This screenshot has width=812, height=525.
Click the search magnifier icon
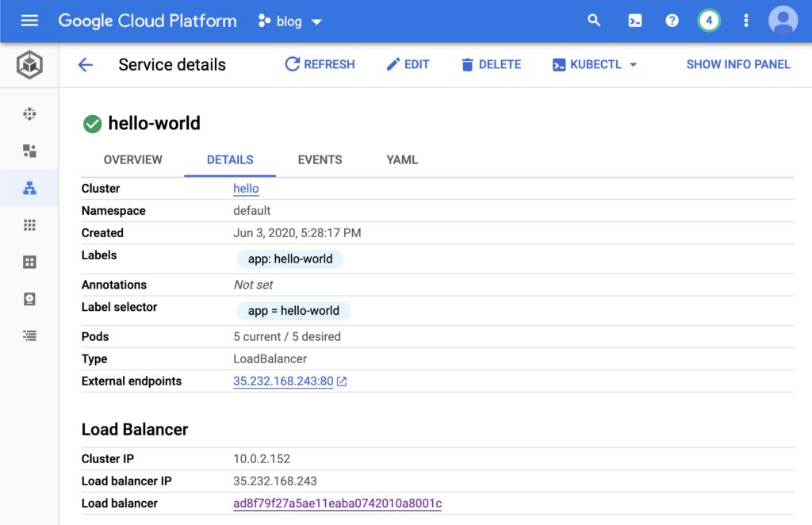point(594,21)
